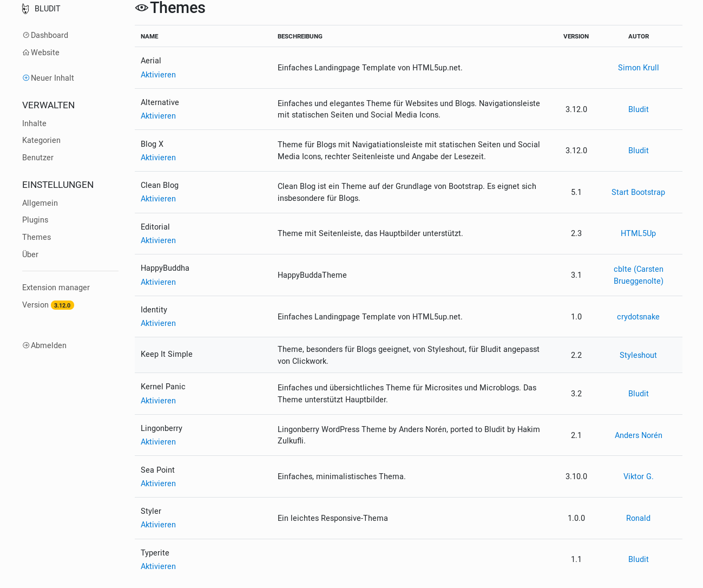Click the Neuer Inhalt plus icon
The width and height of the screenshot is (703, 588).
pos(26,78)
